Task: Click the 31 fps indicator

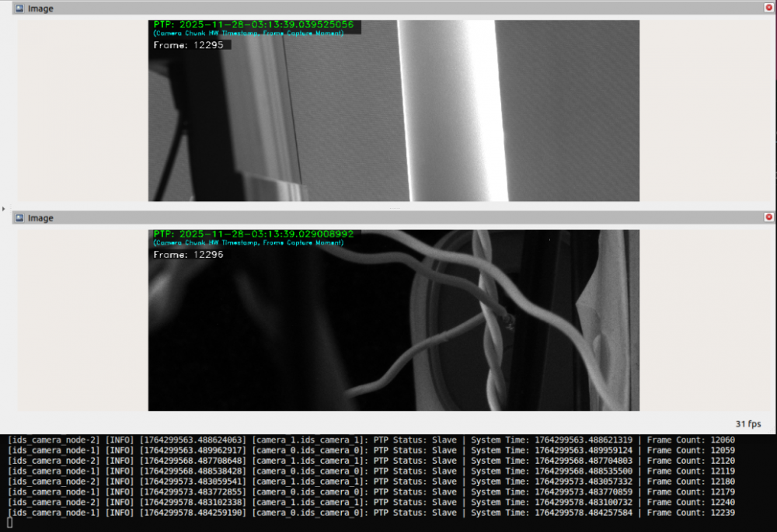Action: tap(747, 424)
